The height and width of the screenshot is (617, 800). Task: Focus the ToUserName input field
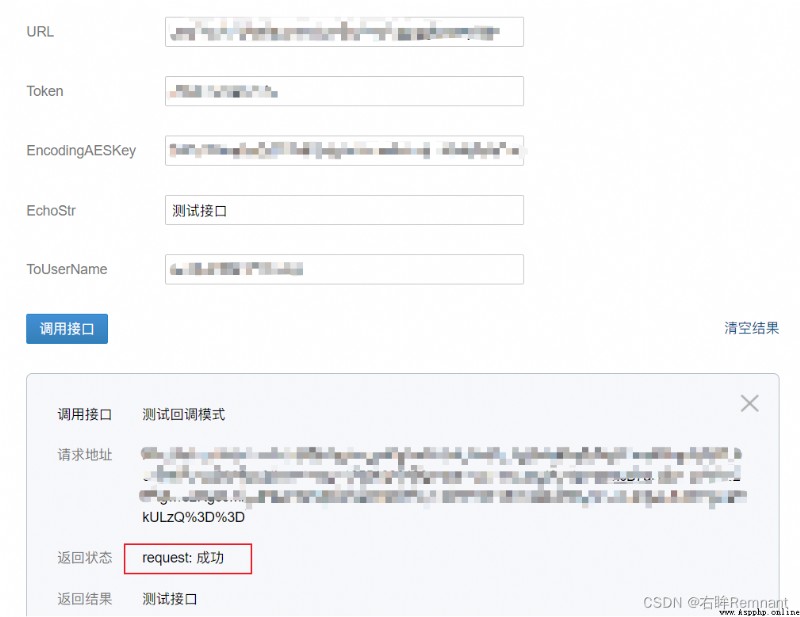pos(344,269)
